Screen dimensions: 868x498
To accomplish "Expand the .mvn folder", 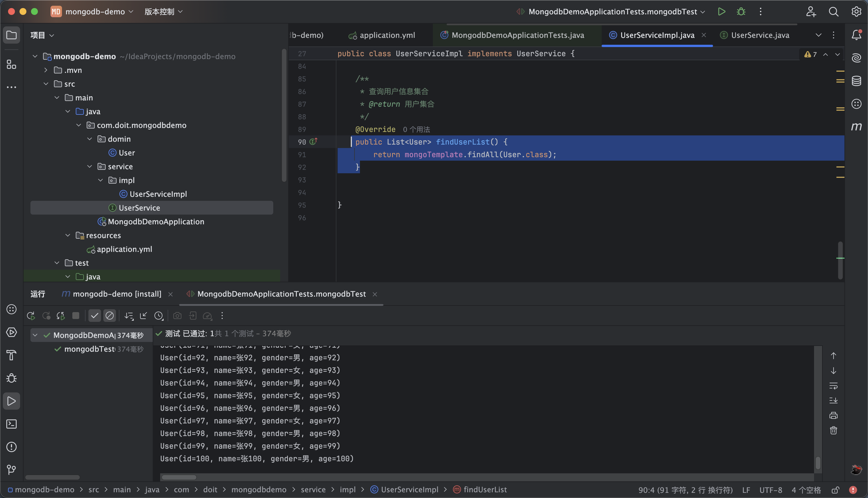I will [46, 70].
